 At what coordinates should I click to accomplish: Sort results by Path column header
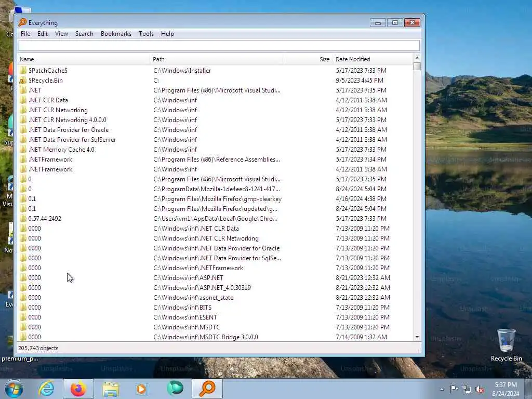[x=217, y=59]
